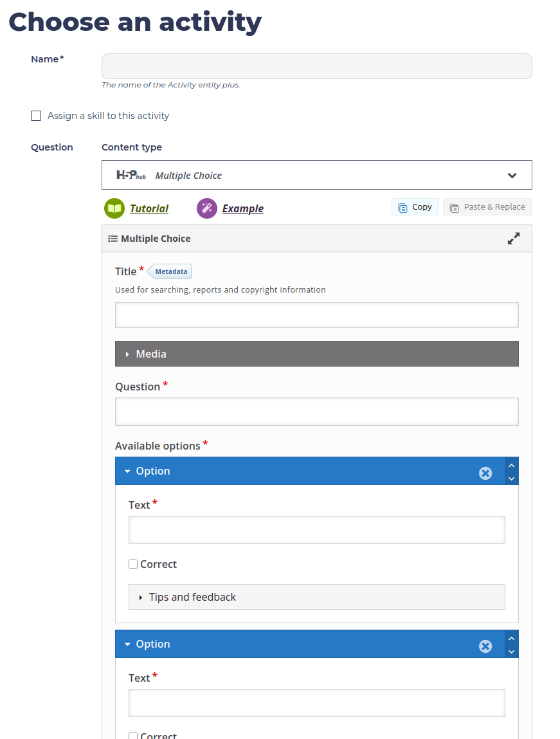Open the Multiple Choice content type dropdown
This screenshot has height=739, width=560.
[316, 176]
